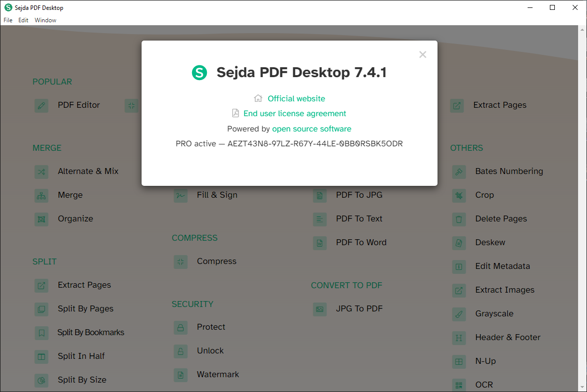The width and height of the screenshot is (587, 392).
Task: Click the Fill & Sign signature icon
Action: click(x=181, y=196)
